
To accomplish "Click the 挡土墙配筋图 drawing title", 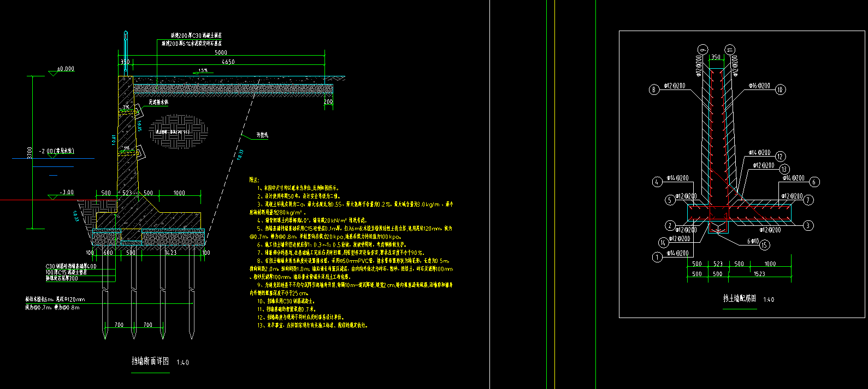I will (739, 298).
